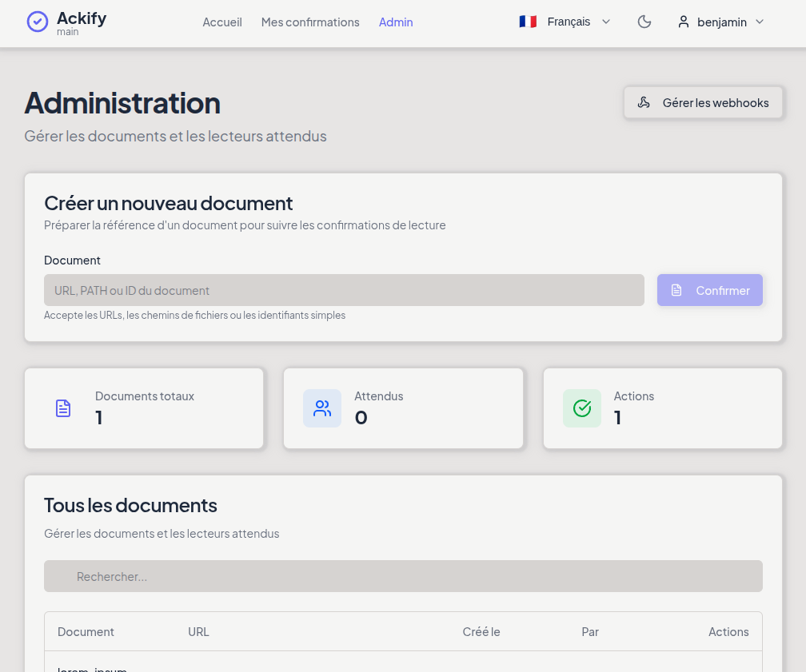Open the Français language dropdown
Viewport: 806px width, 672px height.
[568, 22]
